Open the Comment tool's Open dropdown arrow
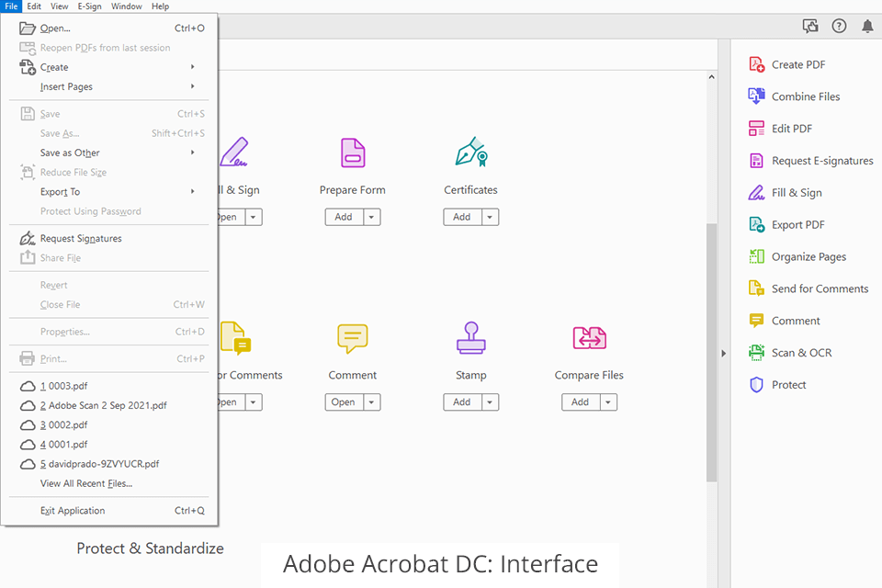882x588 pixels. point(371,402)
